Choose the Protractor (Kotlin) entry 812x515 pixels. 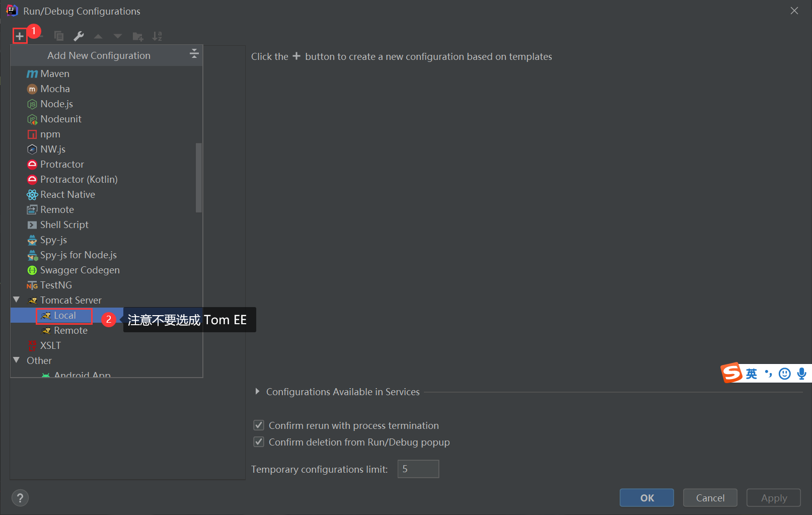tap(107, 179)
